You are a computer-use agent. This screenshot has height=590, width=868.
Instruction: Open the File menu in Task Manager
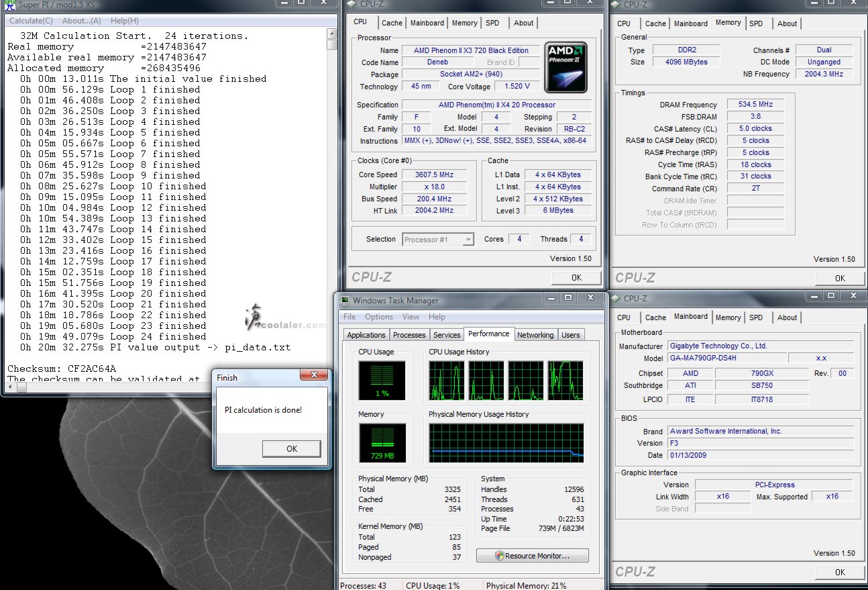coord(349,317)
